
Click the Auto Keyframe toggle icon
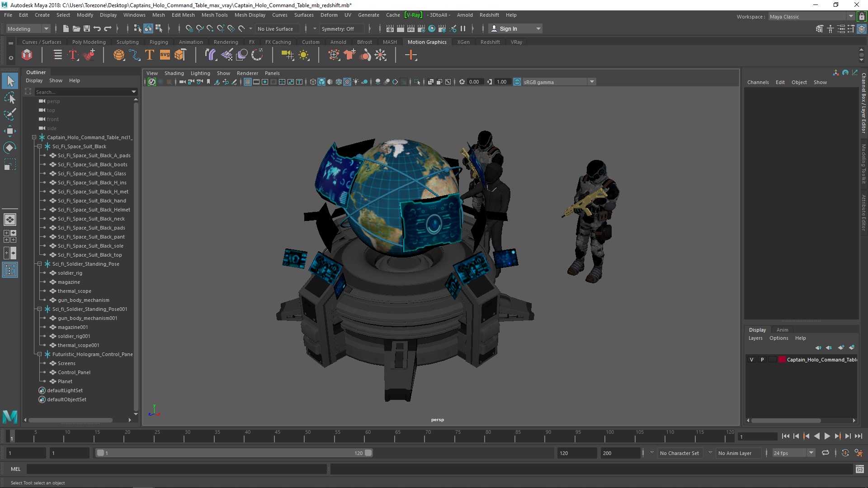(845, 453)
